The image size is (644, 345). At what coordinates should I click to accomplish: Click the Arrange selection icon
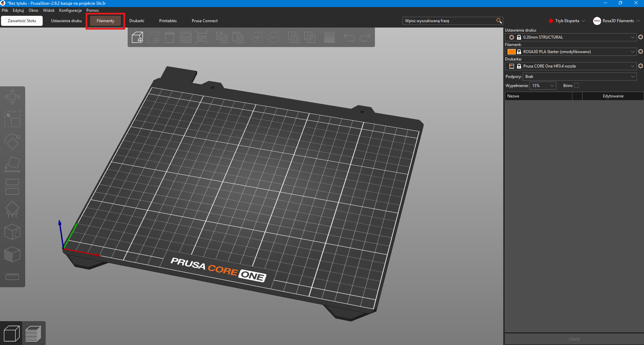202,37
